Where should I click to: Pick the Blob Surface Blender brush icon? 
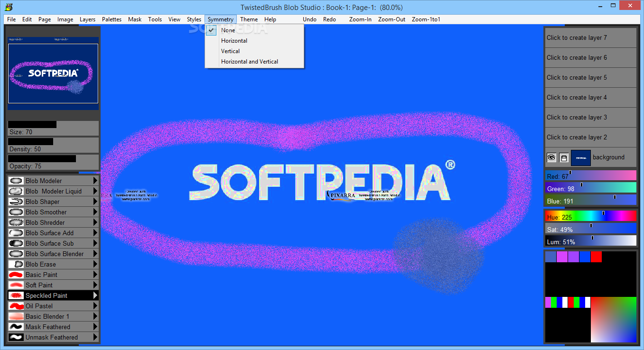point(17,254)
